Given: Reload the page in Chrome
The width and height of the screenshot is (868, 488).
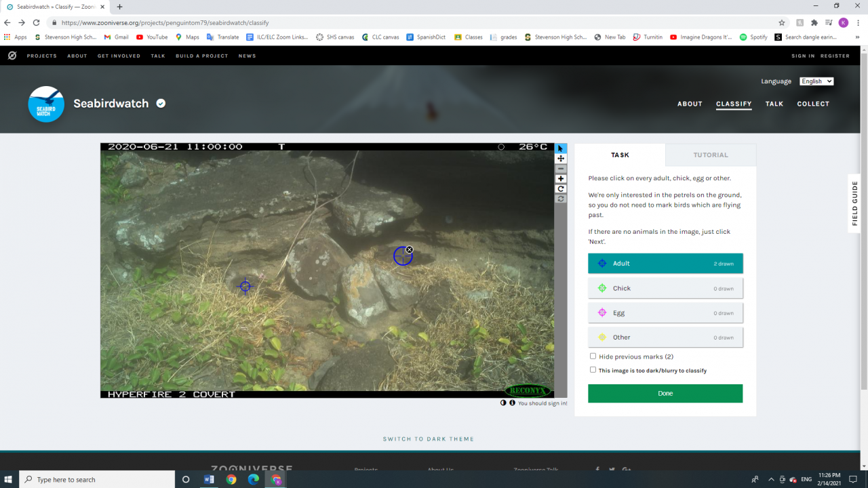Looking at the screenshot, I should click(x=37, y=22).
